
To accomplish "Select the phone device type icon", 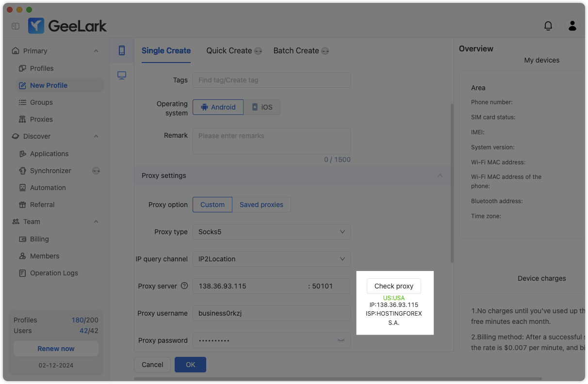I will (x=122, y=50).
